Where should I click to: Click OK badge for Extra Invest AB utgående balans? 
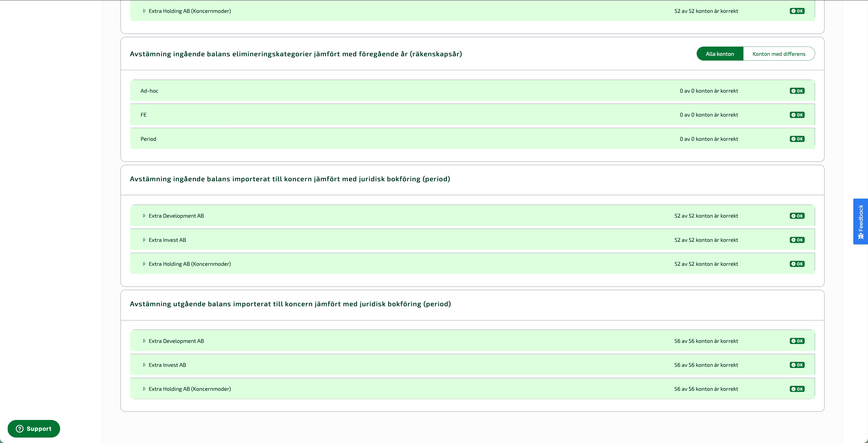pyautogui.click(x=797, y=365)
